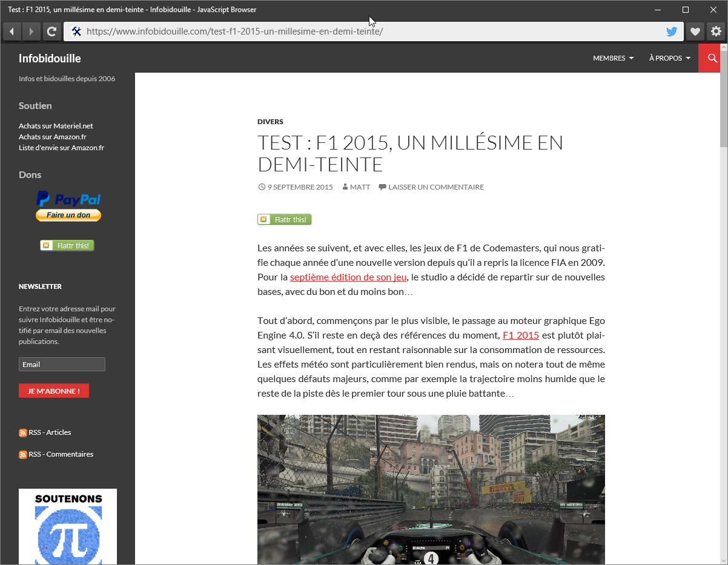Share page via the Twitter bird icon
728x565 pixels.
tap(672, 31)
